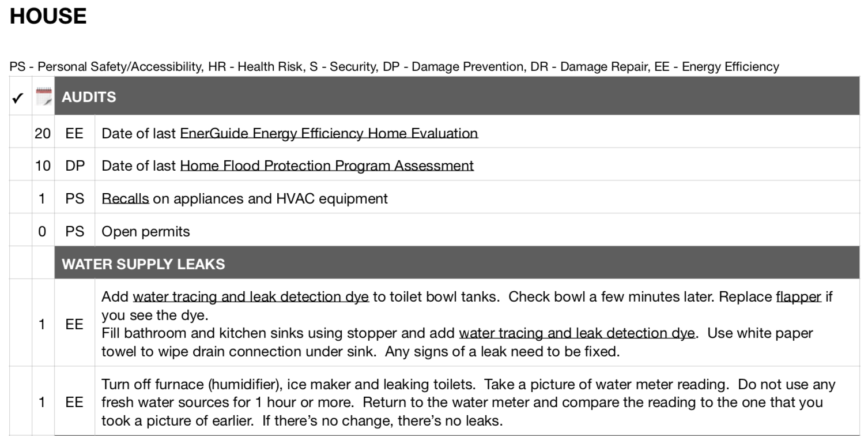Viewport: 868px width, 436px height.
Task: Check off the toilet dye test row
Action: pyautogui.click(x=21, y=324)
